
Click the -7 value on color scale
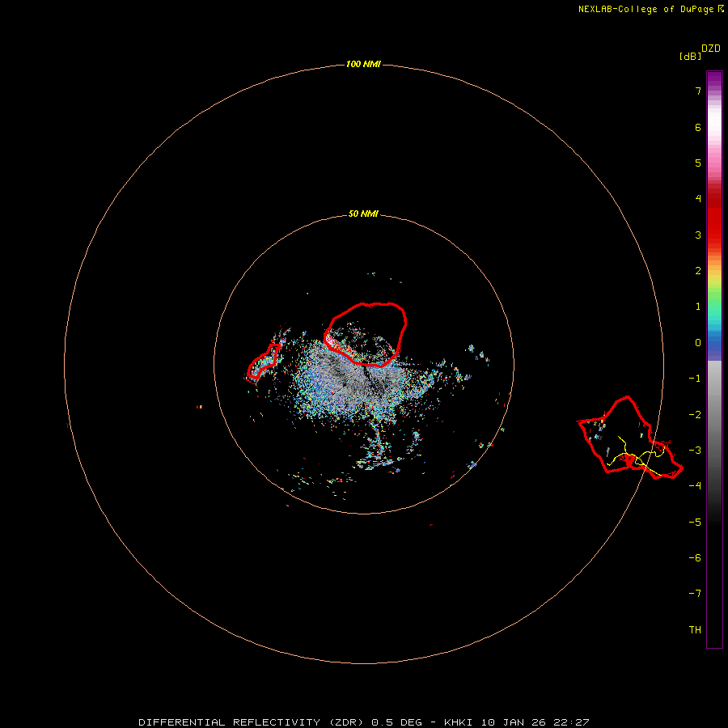pos(695,594)
